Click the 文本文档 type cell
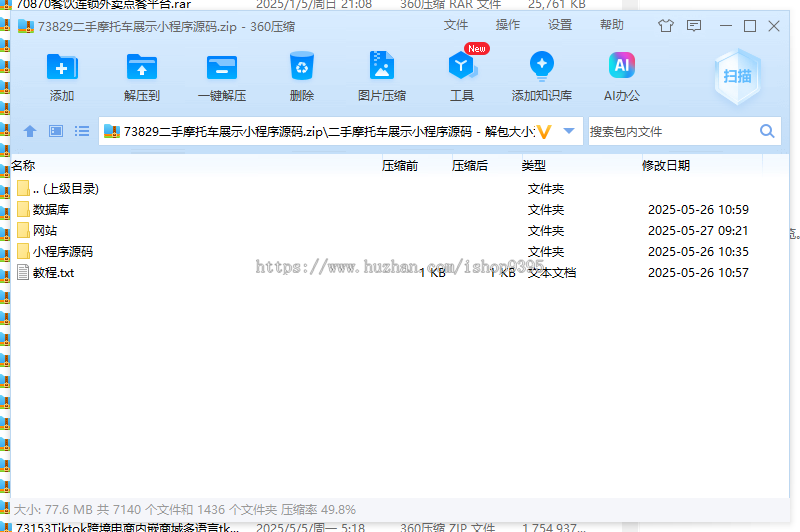This screenshot has height=532, width=800. coord(552,273)
